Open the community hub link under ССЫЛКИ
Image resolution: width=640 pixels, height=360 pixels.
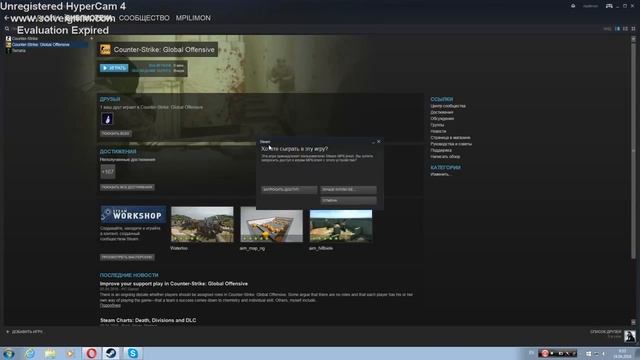click(x=448, y=106)
